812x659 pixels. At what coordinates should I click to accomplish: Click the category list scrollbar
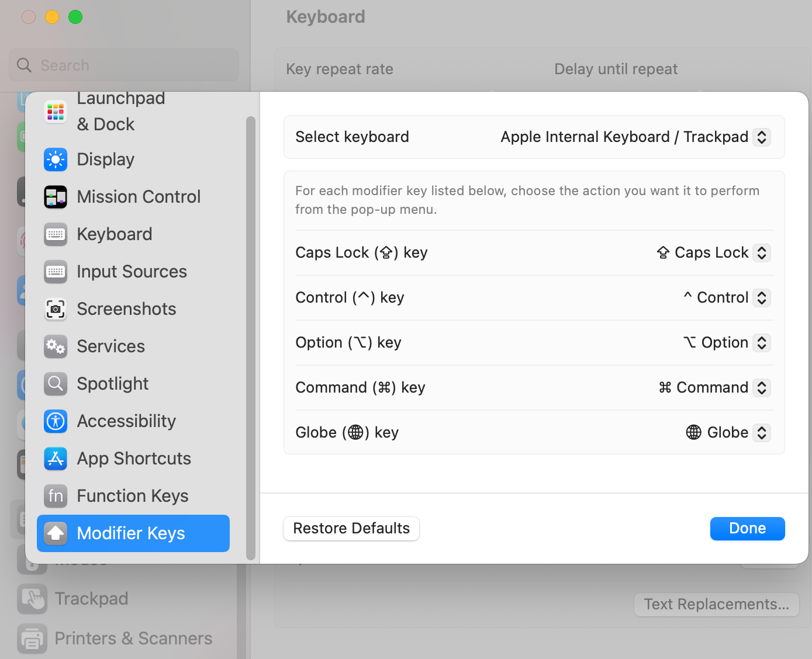251,338
